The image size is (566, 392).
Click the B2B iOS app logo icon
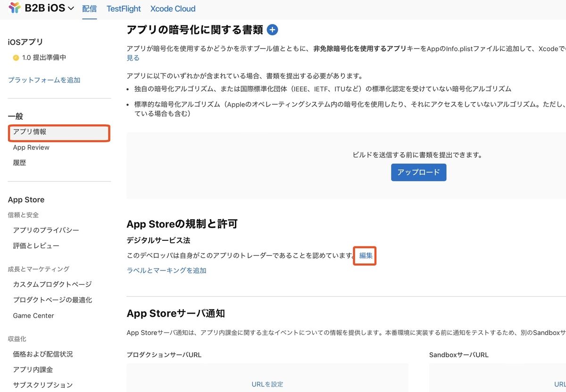[x=15, y=8]
